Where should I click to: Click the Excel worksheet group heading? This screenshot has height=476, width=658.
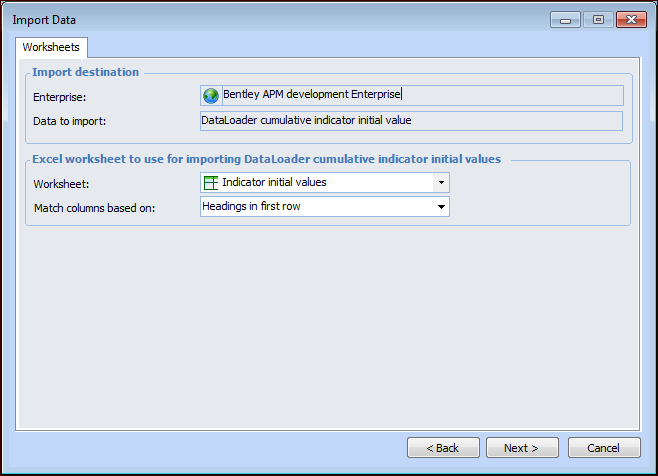[x=266, y=158]
